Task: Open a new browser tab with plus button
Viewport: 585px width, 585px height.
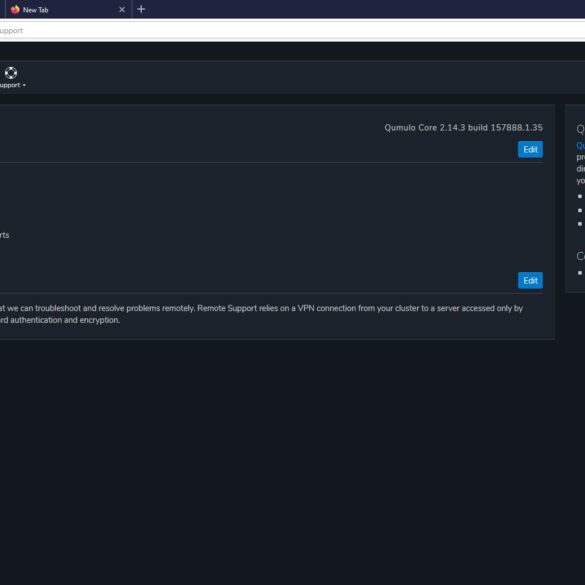Action: (x=141, y=9)
